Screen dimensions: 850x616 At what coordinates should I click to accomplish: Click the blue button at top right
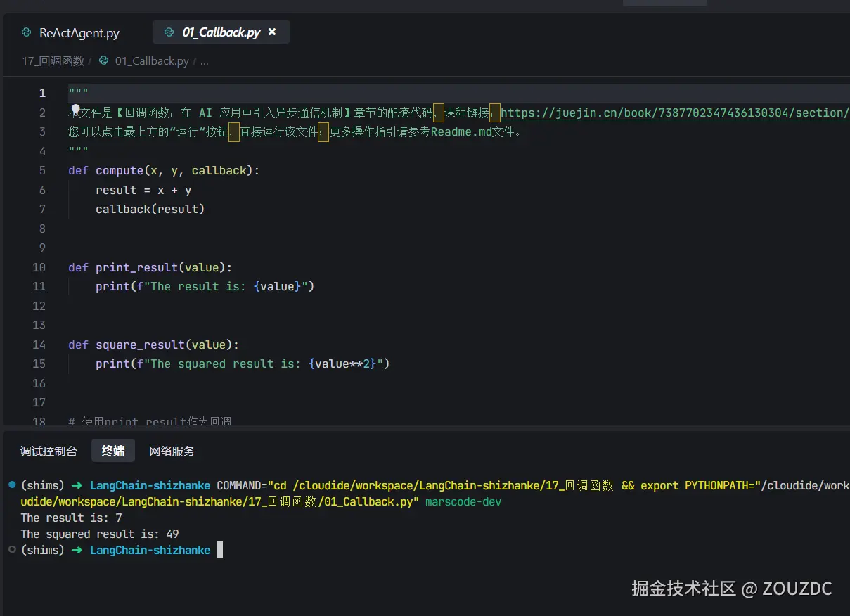pos(664,2)
